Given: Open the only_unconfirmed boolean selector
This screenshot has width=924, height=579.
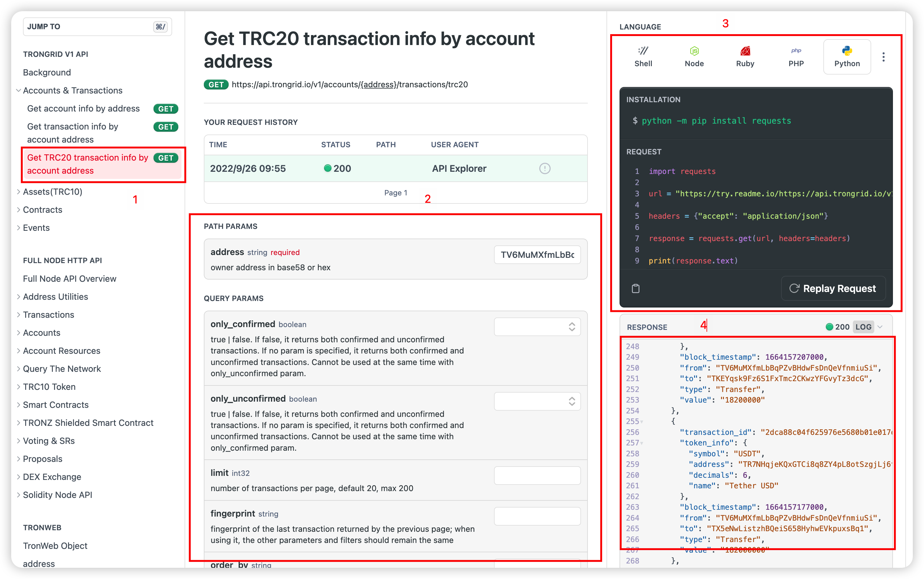Looking at the screenshot, I should [537, 401].
